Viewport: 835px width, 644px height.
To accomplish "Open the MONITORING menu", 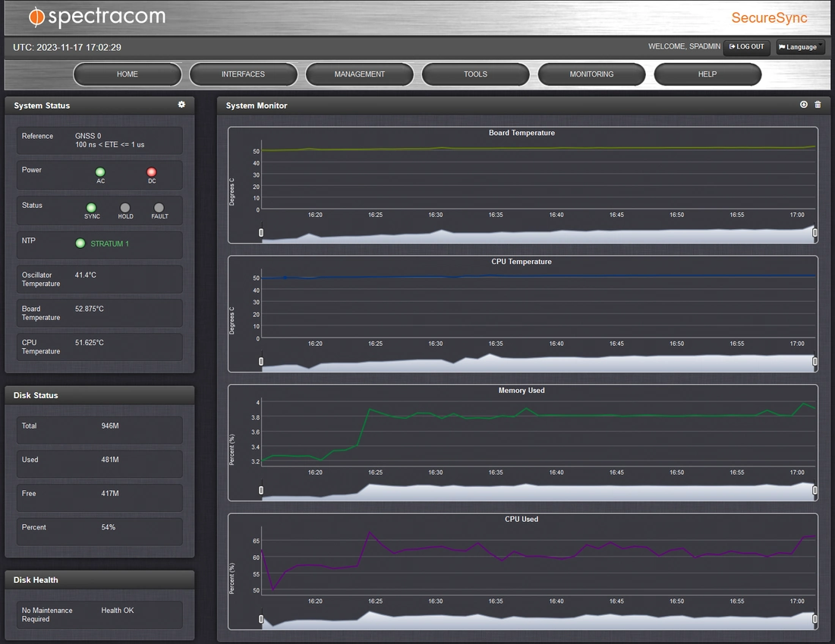I will click(x=591, y=74).
